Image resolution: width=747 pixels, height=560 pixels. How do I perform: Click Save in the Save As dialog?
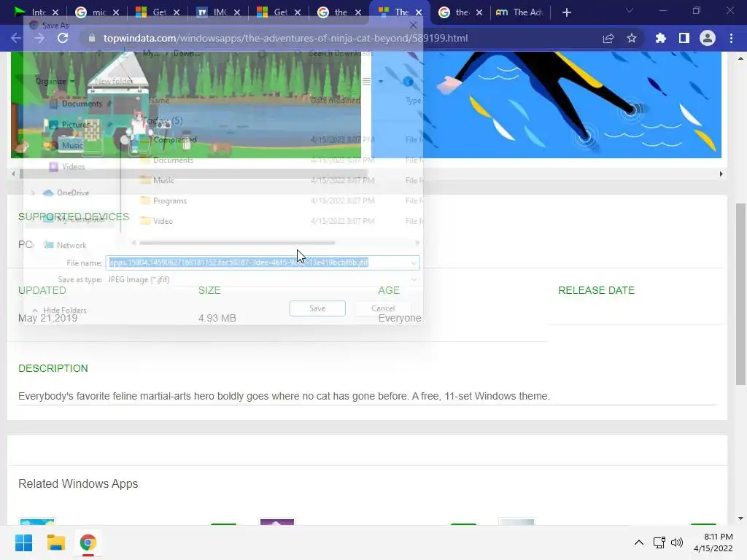click(317, 308)
